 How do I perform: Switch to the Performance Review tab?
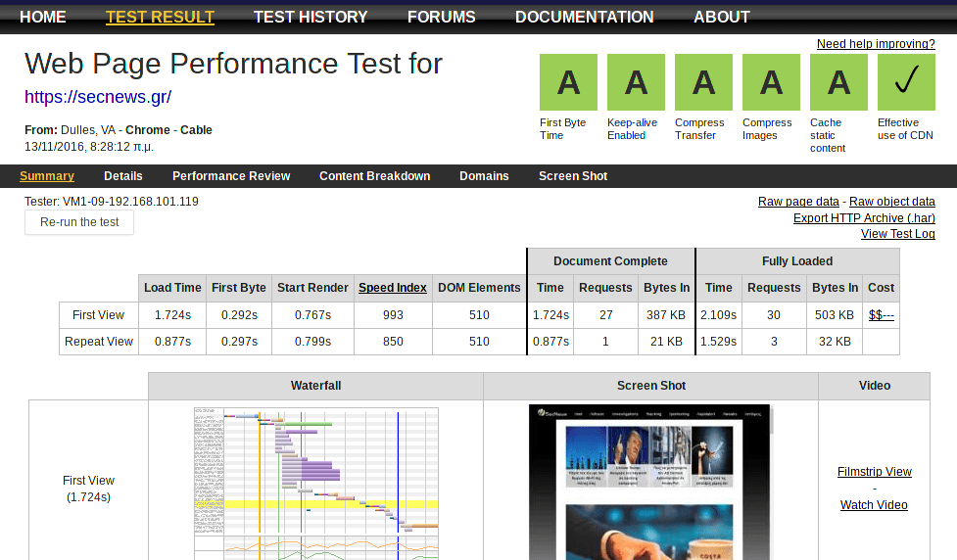[x=231, y=175]
